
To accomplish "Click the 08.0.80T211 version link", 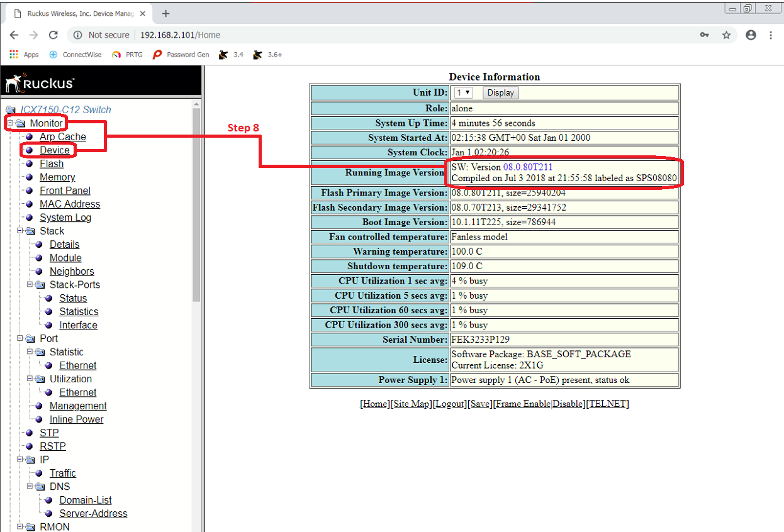I will pyautogui.click(x=527, y=167).
